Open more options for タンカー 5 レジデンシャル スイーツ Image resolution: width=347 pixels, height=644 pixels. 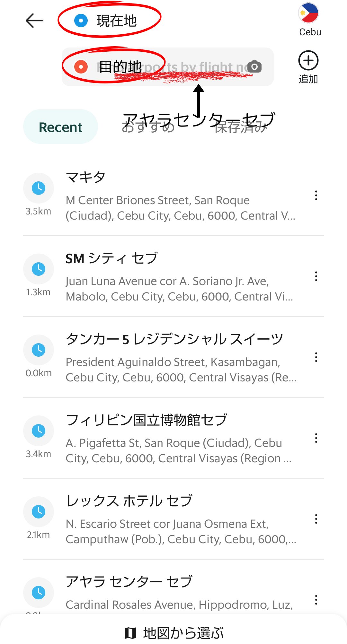tap(316, 357)
